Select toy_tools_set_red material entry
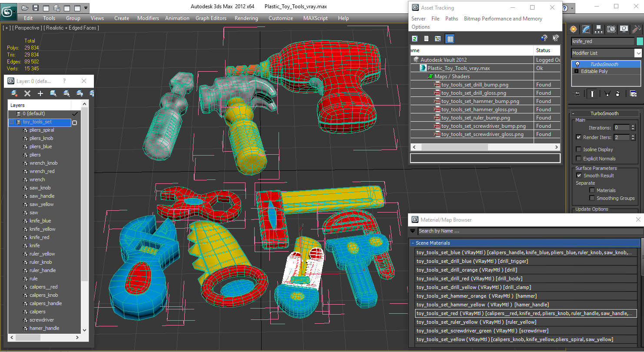This screenshot has height=352, width=644. tap(525, 313)
